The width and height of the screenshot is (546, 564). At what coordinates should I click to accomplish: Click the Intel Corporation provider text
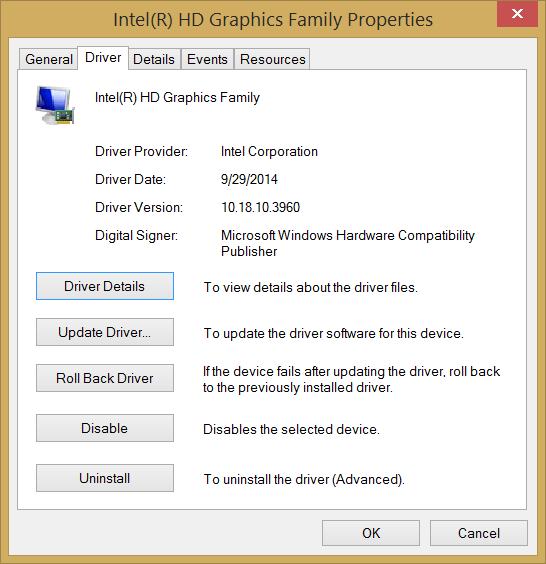click(269, 151)
